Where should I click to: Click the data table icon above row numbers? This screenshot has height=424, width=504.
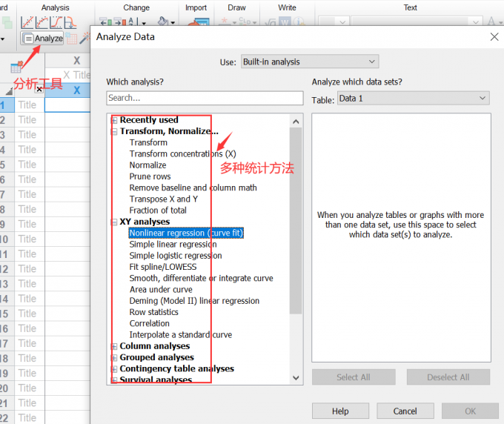[16, 68]
